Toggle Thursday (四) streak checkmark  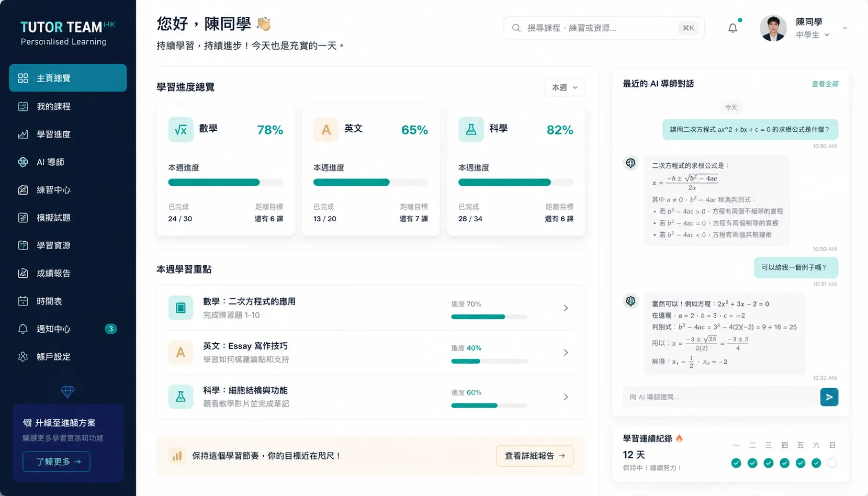click(x=784, y=463)
